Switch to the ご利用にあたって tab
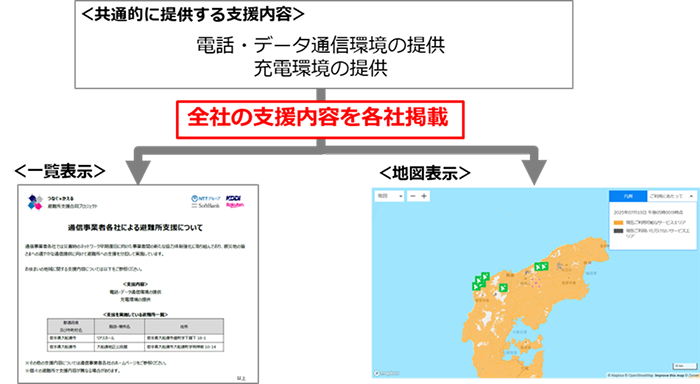Viewport: 700px width, 384px height. 666,196
